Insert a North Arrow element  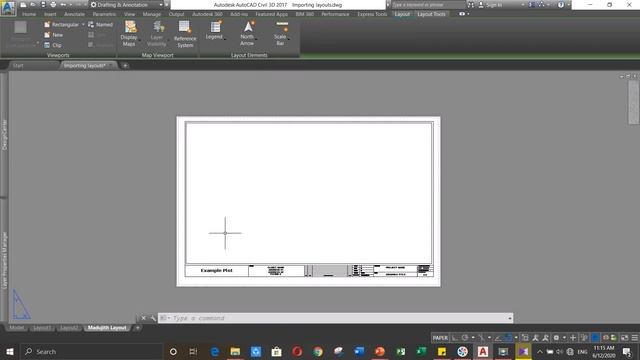pyautogui.click(x=247, y=33)
